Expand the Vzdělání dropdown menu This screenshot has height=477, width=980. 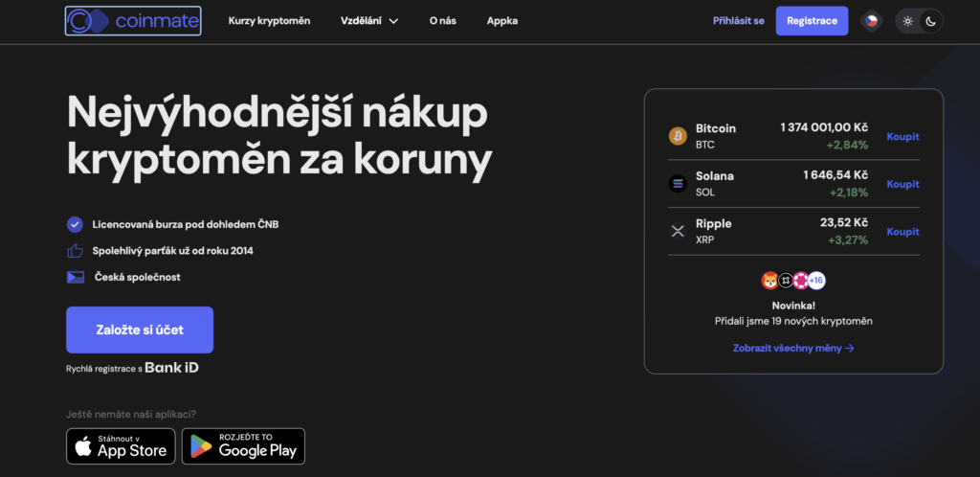coord(369,21)
